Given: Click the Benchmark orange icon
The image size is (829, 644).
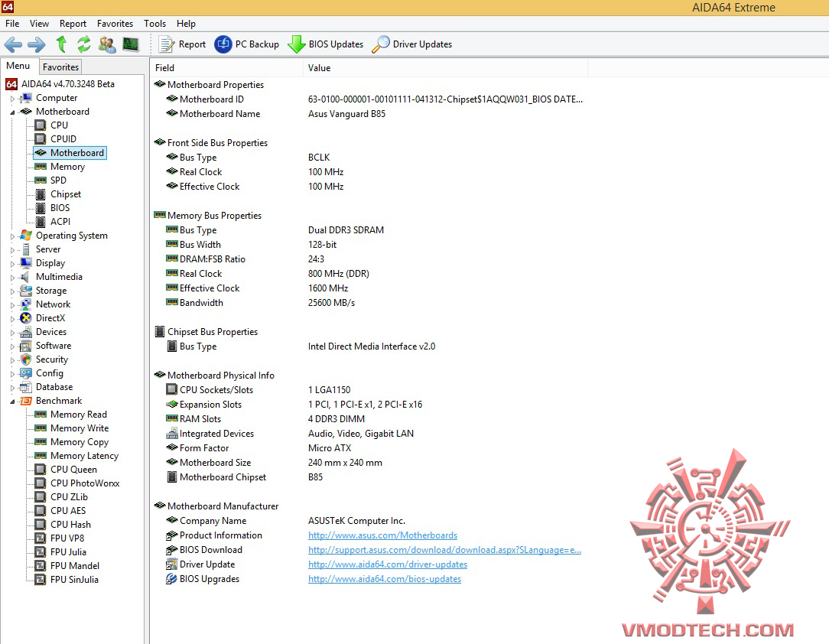Looking at the screenshot, I should 25,401.
